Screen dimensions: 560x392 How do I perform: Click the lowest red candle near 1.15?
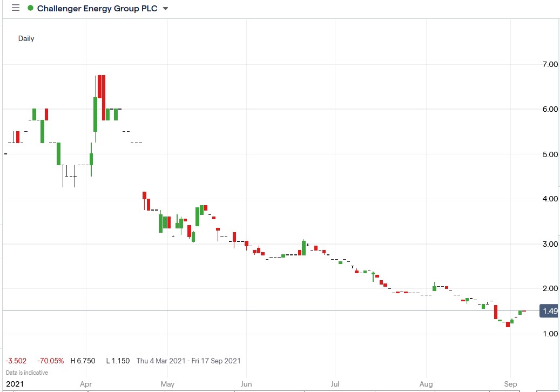[x=508, y=325]
